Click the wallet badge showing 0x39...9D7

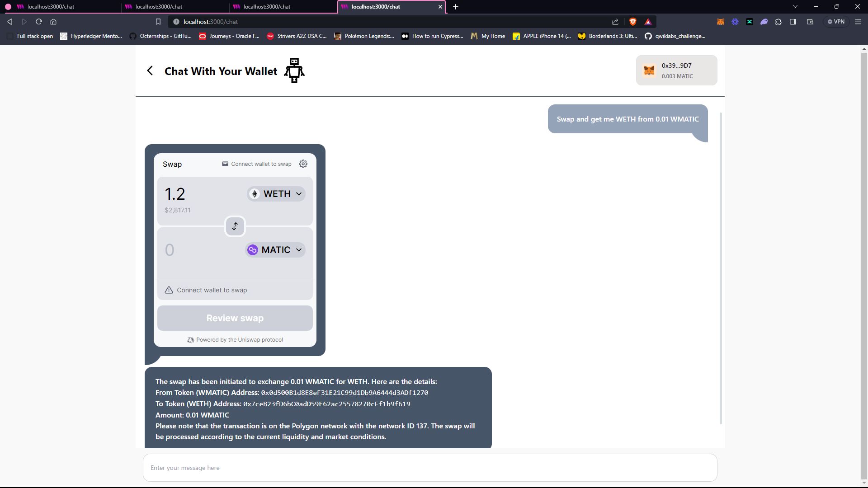[x=676, y=70]
